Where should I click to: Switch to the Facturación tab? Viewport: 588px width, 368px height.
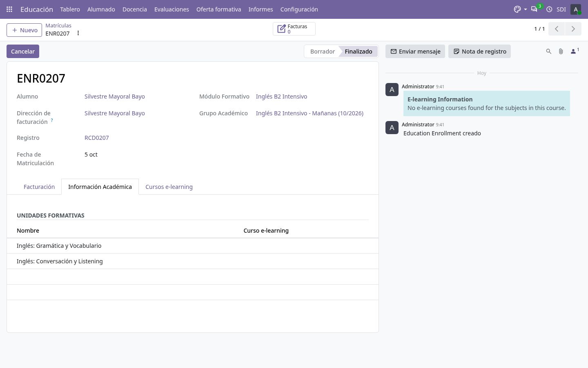pyautogui.click(x=39, y=187)
